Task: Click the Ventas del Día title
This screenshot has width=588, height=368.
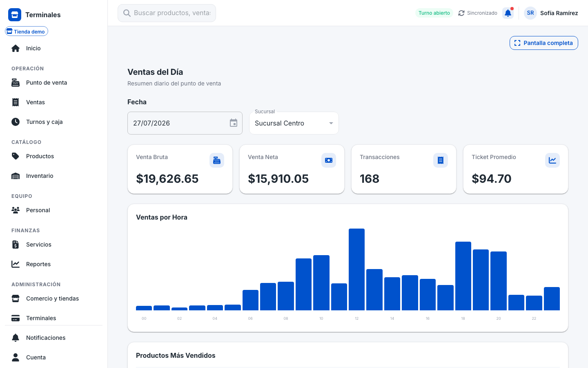Action: coord(155,72)
